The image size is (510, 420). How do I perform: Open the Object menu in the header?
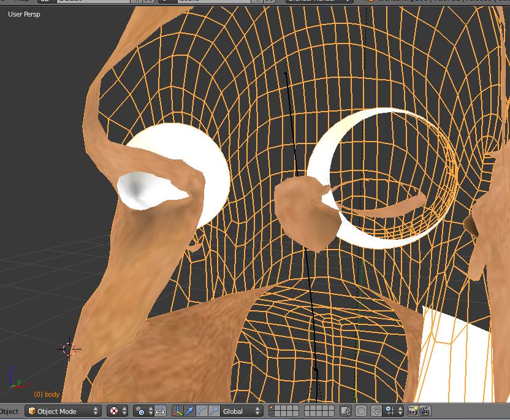tap(9, 411)
